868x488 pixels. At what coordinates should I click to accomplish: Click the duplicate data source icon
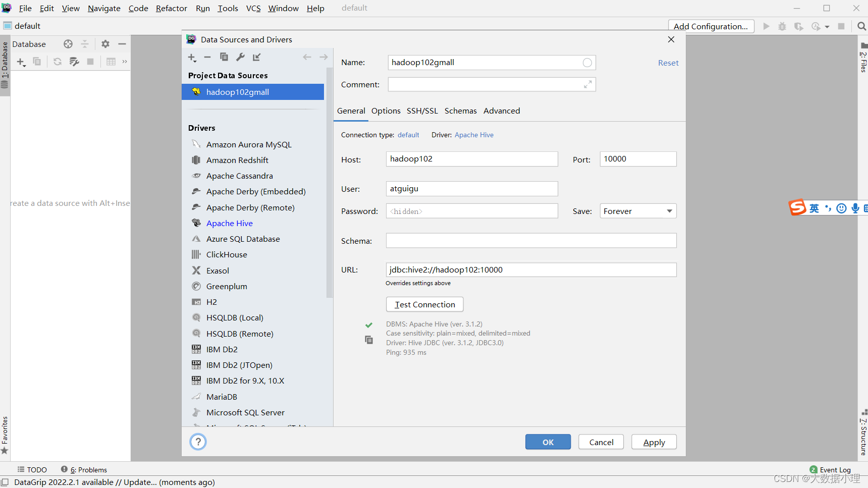pos(224,57)
